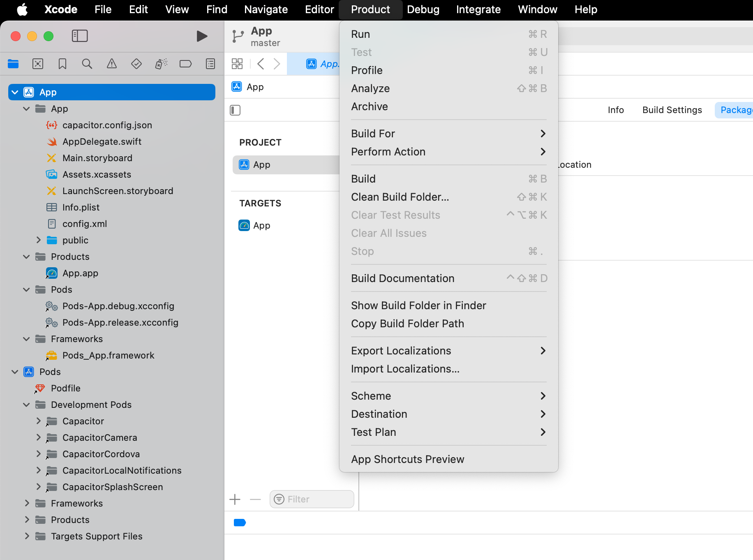Expand the CapacitorSplashScreen folder
The height and width of the screenshot is (560, 753).
pos(38,487)
